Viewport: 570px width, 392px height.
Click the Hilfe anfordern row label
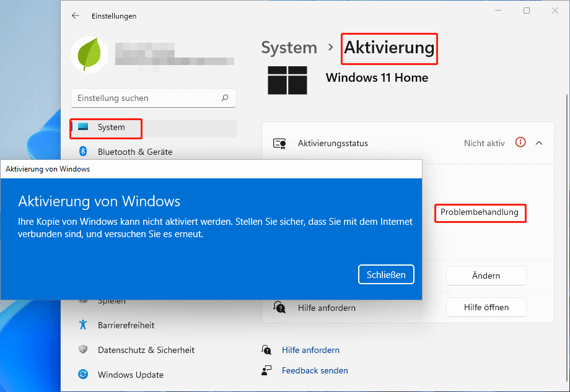327,308
